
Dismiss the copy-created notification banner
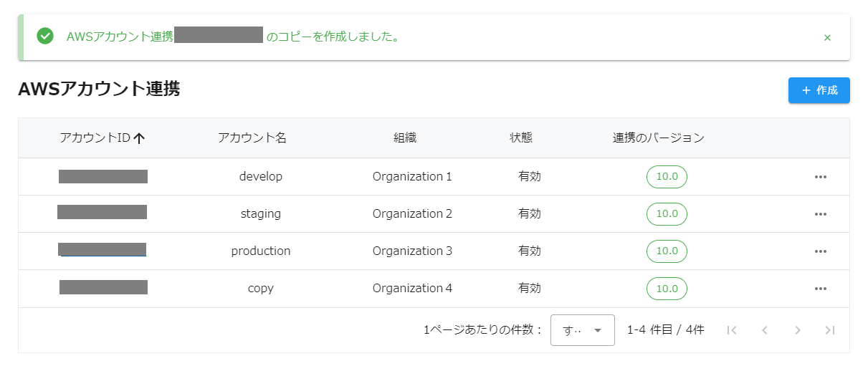(x=827, y=37)
